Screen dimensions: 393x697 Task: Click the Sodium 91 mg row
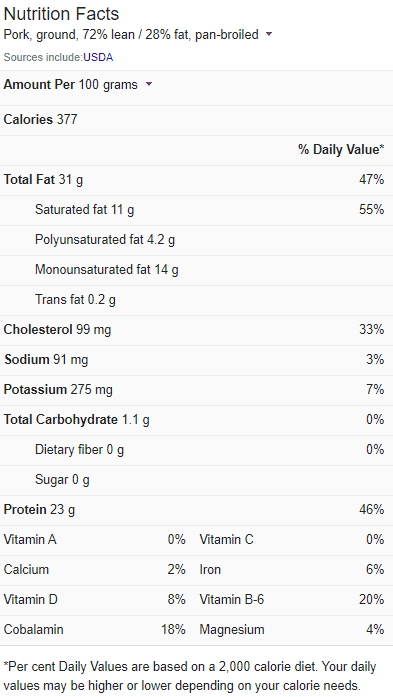tap(196, 360)
